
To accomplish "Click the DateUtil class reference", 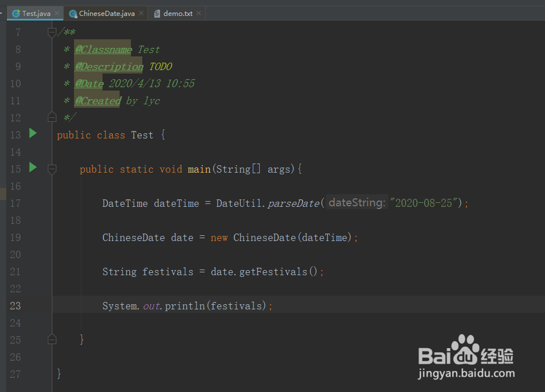I will (239, 203).
